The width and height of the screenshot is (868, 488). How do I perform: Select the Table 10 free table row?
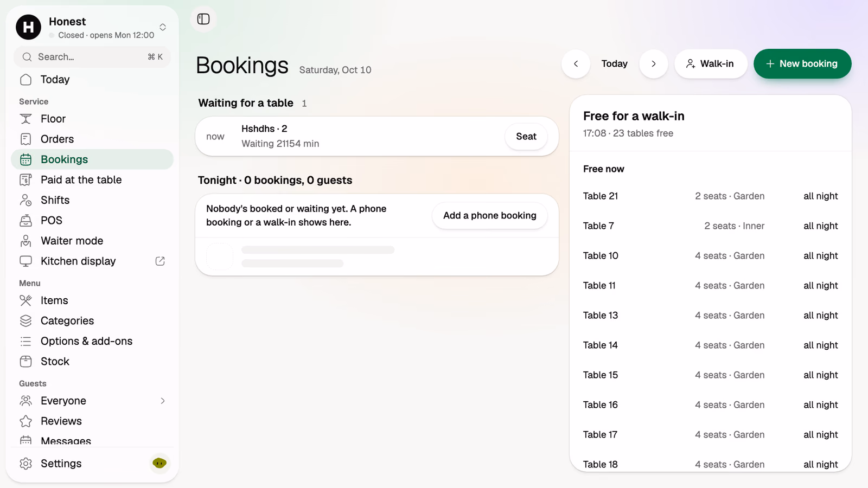pyautogui.click(x=711, y=256)
